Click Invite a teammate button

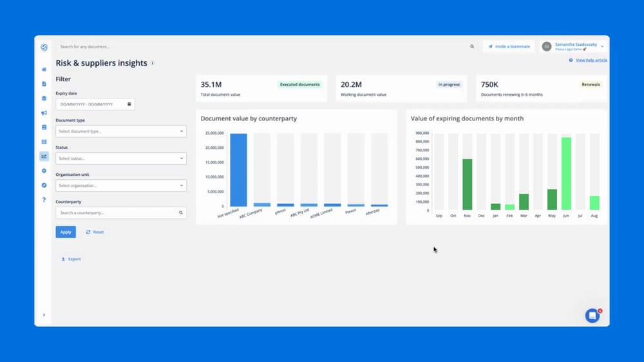click(x=509, y=46)
